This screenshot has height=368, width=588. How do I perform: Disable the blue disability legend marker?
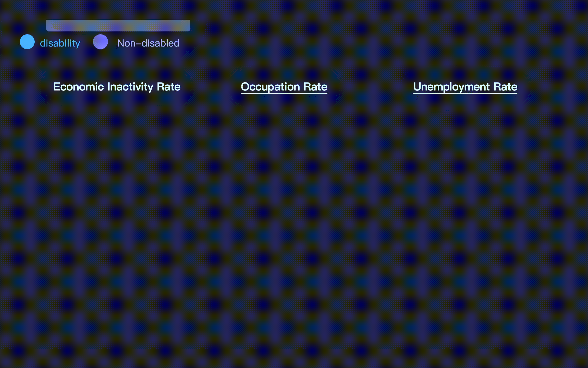click(27, 42)
